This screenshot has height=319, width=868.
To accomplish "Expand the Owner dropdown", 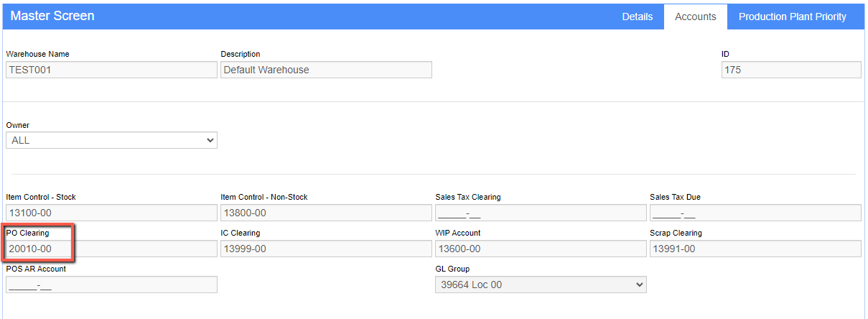I will (111, 140).
